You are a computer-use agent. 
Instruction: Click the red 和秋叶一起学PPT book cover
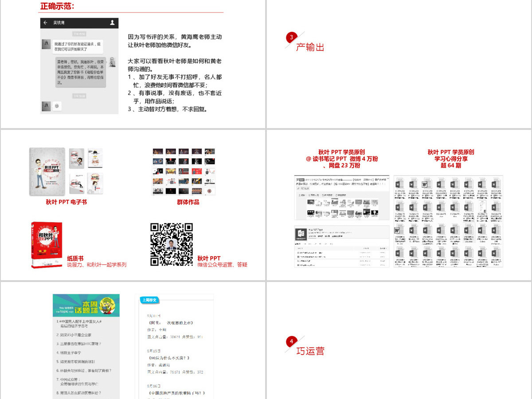(47, 245)
